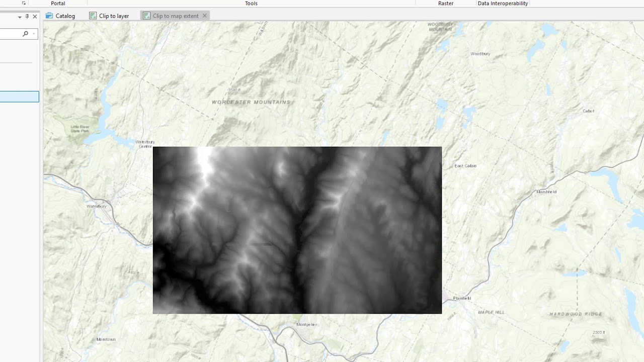The height and width of the screenshot is (362, 644).
Task: Click the Raster ribbon group label
Action: point(446,4)
